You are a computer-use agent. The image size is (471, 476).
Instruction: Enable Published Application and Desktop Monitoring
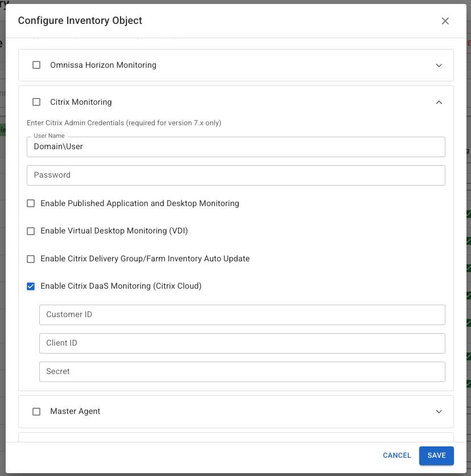(x=31, y=203)
